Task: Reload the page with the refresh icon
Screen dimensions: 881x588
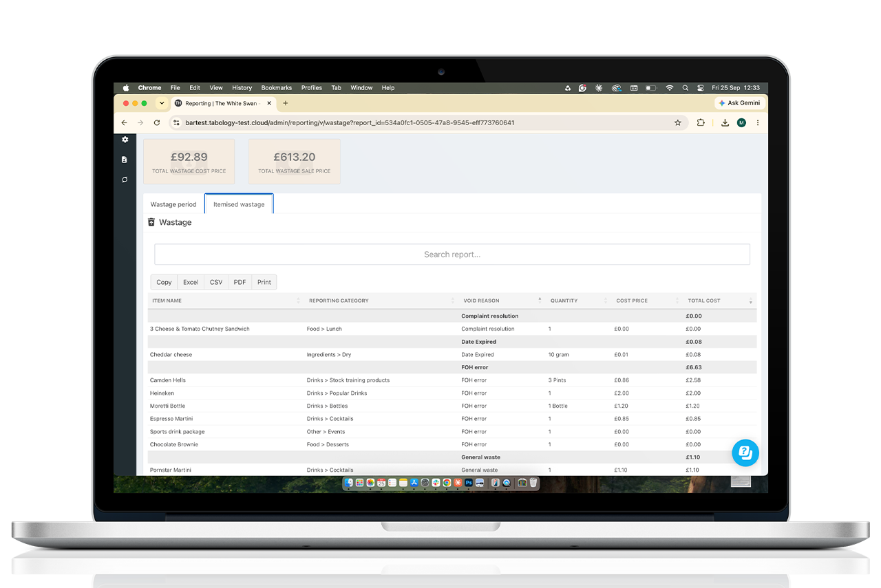Action: pyautogui.click(x=157, y=123)
